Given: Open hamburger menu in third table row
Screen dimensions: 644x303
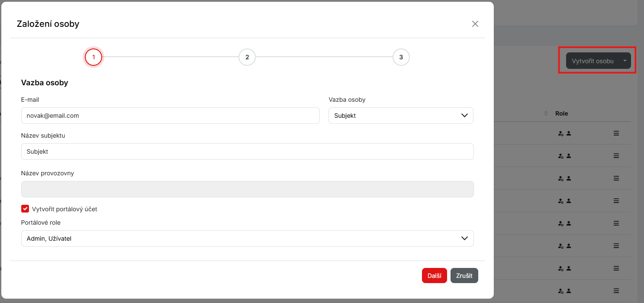Looking at the screenshot, I should tap(616, 178).
